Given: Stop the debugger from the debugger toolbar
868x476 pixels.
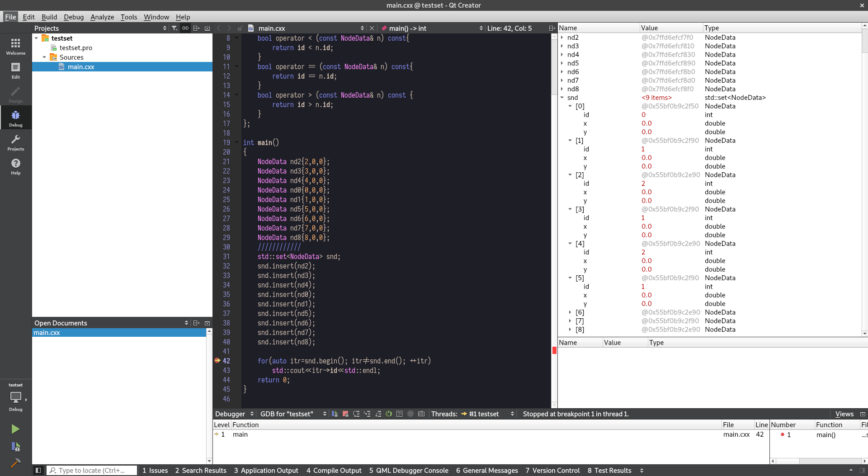Looking at the screenshot, I should click(345, 414).
